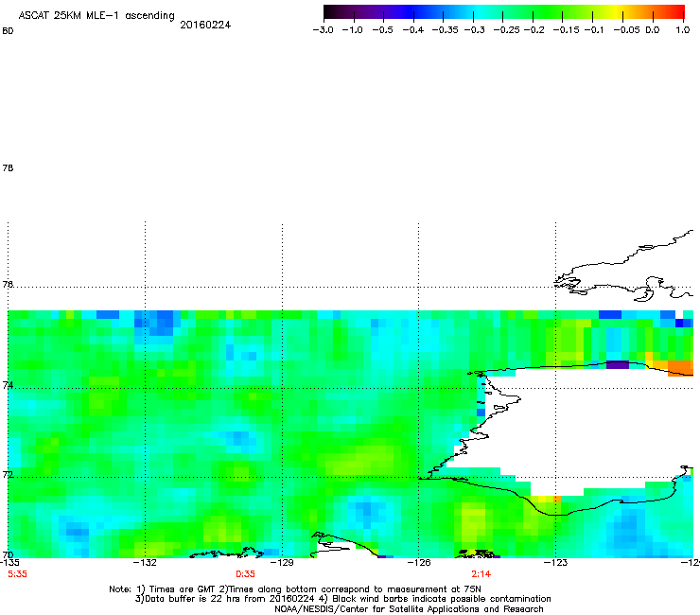Click the color bar label -1.0
700x615 pixels.
pos(353,30)
